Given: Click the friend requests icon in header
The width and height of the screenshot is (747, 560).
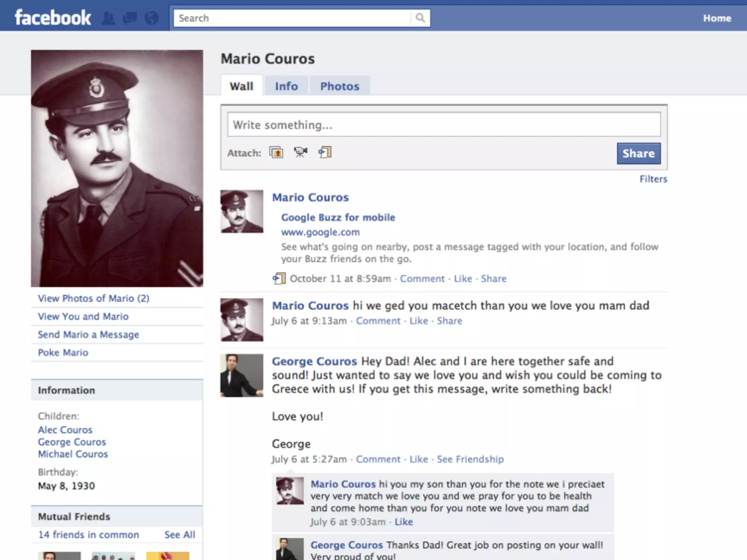Looking at the screenshot, I should point(108,18).
